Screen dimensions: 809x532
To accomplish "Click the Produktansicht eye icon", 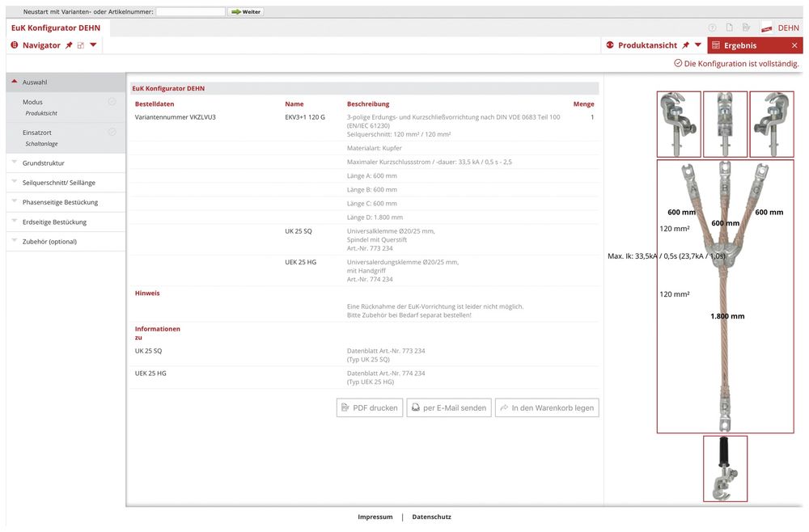I will click(610, 45).
